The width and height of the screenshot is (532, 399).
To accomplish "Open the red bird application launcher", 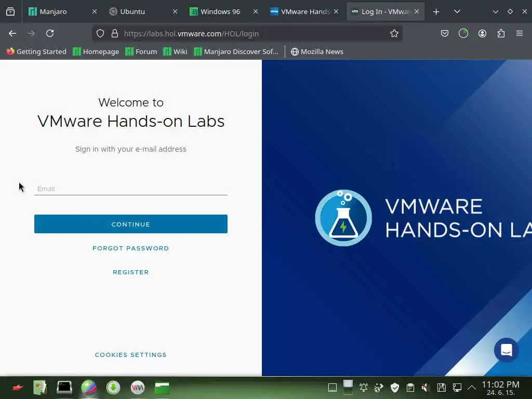I will point(17,388).
